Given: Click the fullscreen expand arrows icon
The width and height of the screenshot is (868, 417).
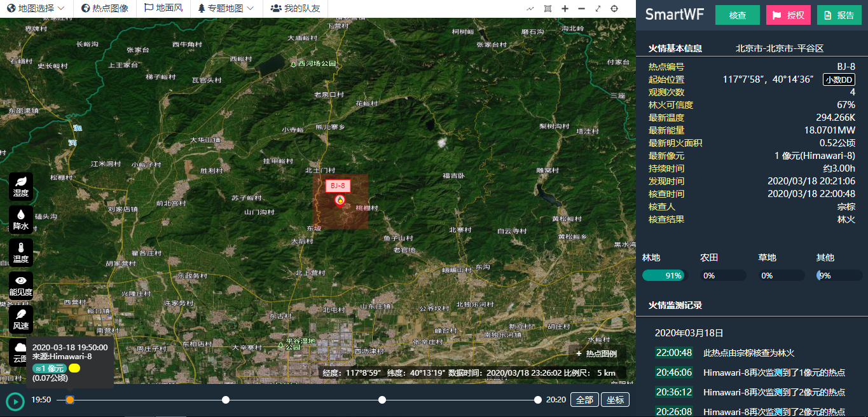Looking at the screenshot, I should click(598, 9).
